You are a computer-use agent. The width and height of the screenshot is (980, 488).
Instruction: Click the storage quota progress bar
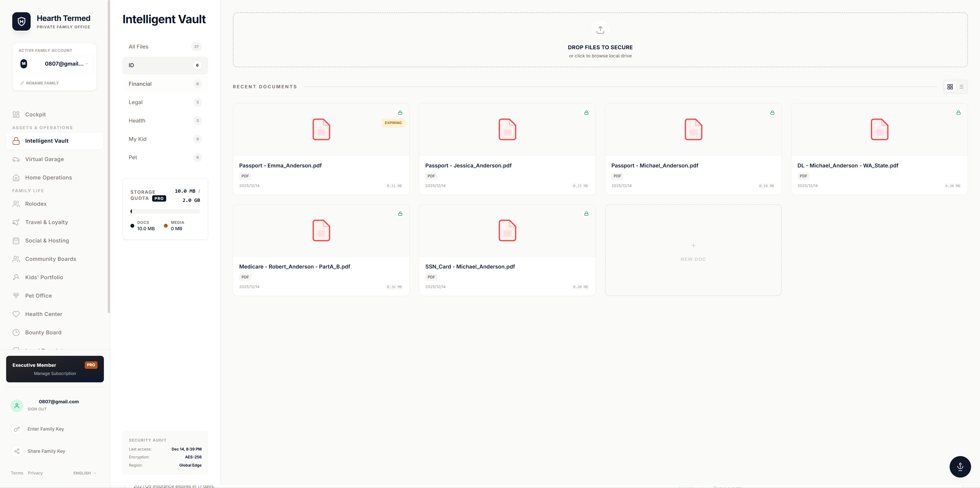[165, 211]
